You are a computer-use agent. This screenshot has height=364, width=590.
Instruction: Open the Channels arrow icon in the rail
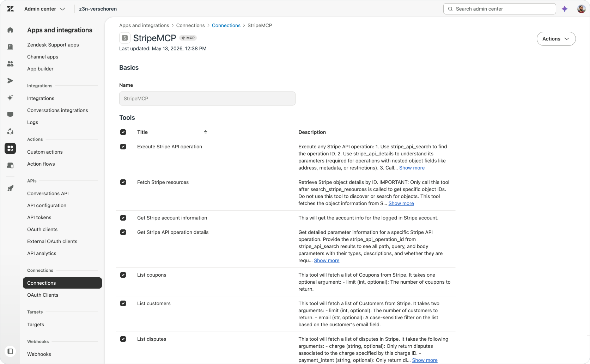click(10, 81)
